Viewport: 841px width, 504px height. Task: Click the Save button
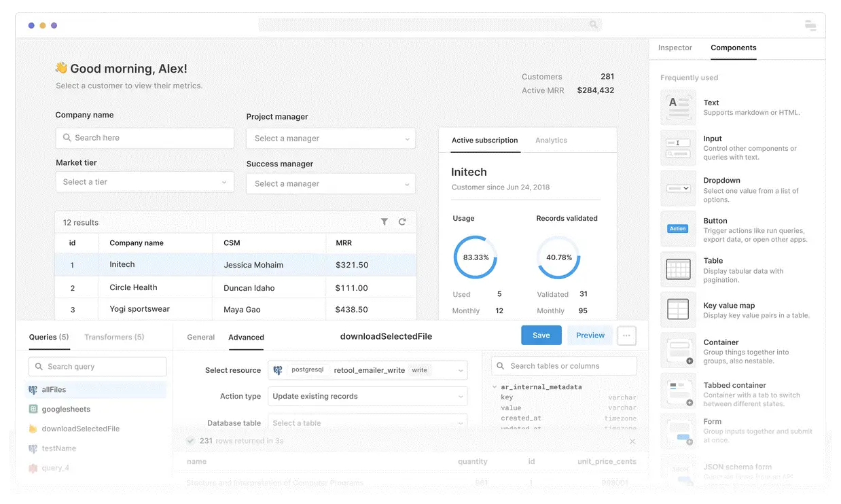[541, 336]
